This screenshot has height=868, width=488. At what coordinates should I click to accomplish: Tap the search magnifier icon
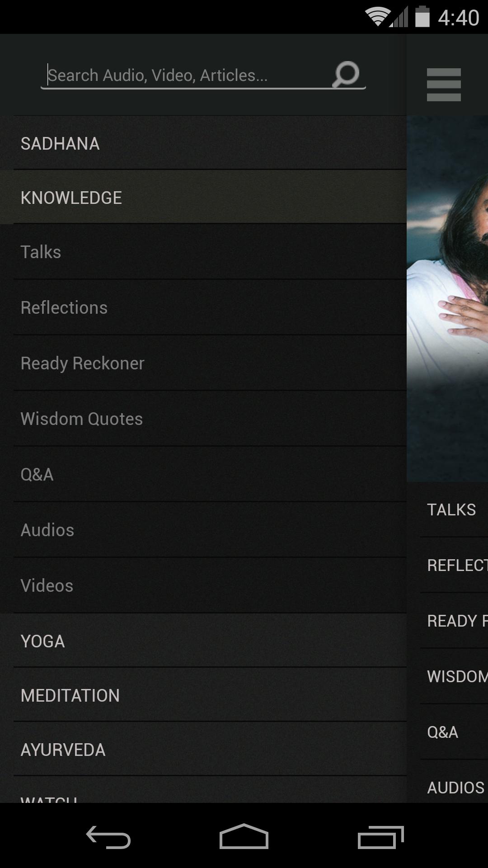click(346, 74)
